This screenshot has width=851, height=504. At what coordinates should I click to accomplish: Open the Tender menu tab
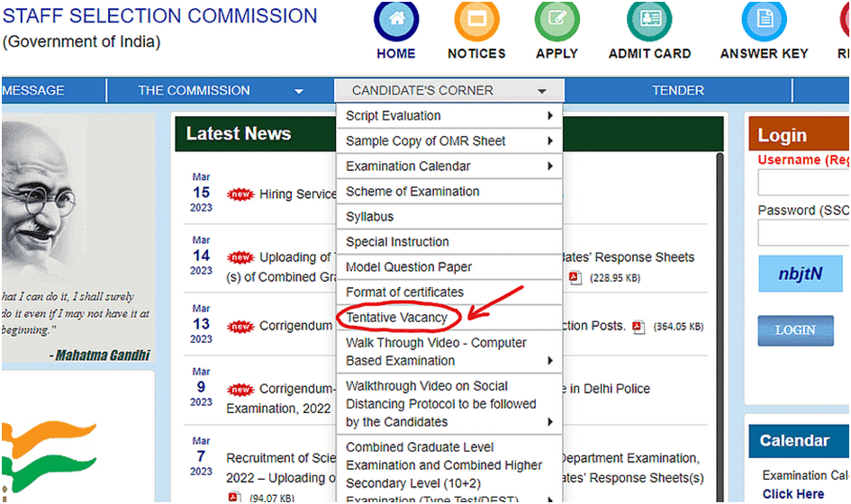678,91
